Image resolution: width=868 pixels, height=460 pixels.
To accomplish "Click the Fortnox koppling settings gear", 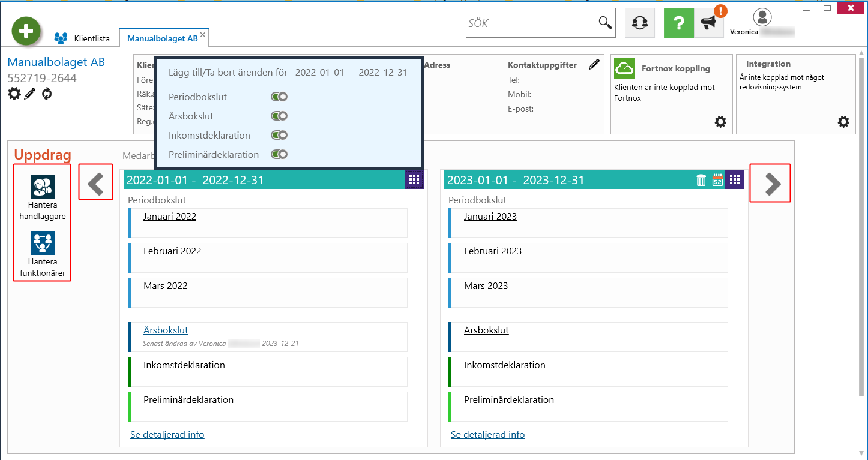I will [720, 122].
